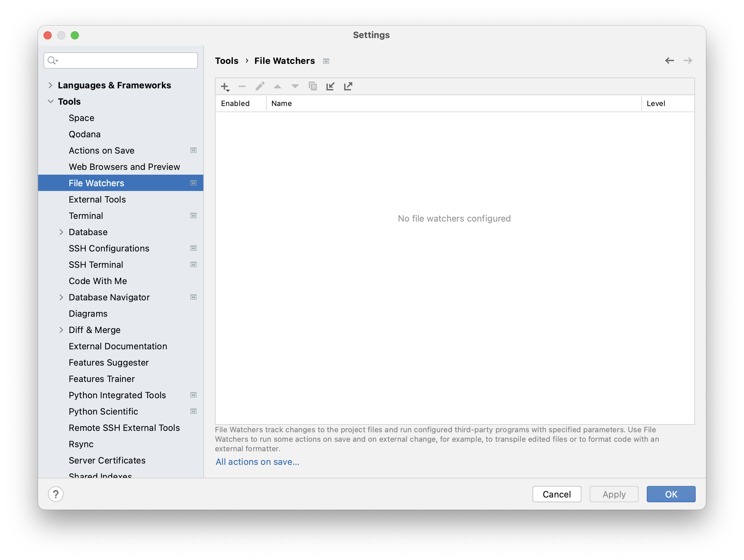Expand the Diff & Merge node

tap(61, 330)
